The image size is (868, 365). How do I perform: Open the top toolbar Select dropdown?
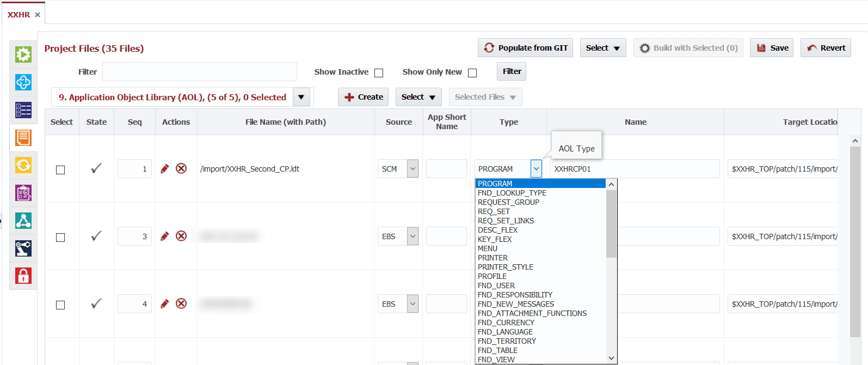[603, 48]
